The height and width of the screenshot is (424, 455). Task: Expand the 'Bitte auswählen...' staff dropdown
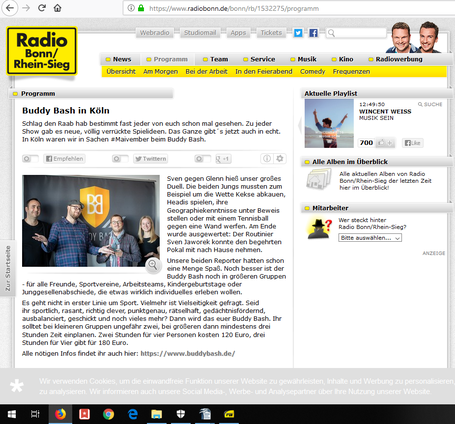[370, 238]
